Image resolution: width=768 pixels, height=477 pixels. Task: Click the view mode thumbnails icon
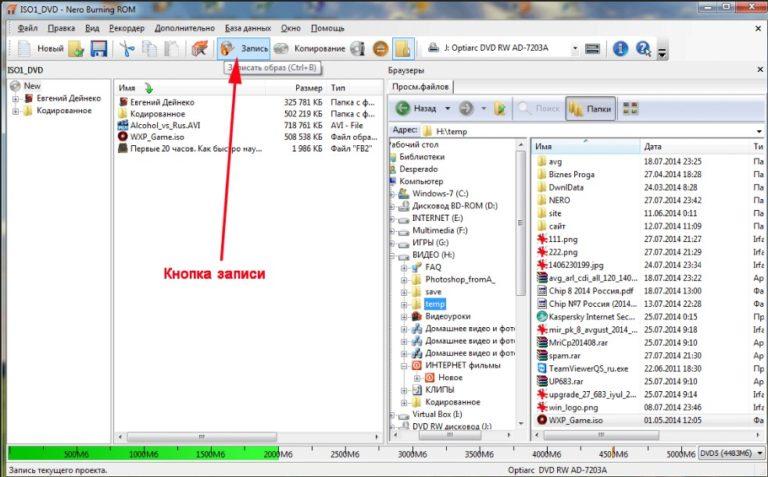coord(630,108)
